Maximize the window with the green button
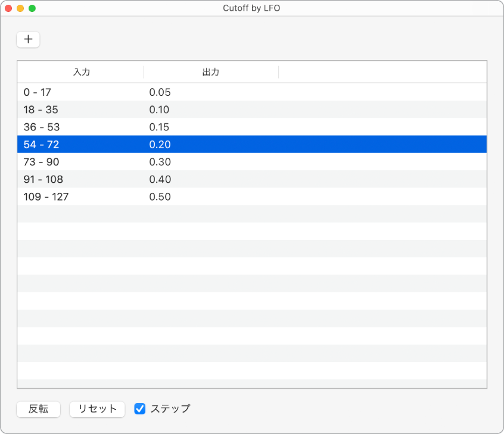 pyautogui.click(x=32, y=8)
